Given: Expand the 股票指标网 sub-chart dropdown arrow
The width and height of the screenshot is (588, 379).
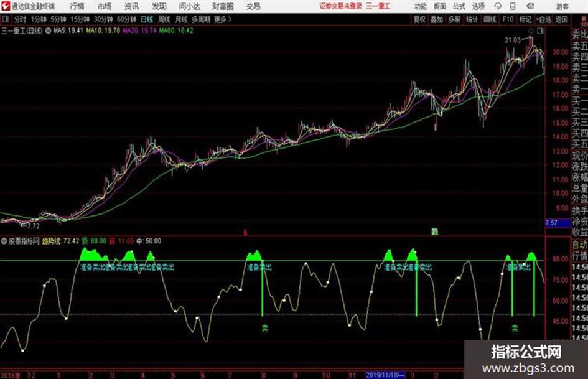Looking at the screenshot, I should point(4,241).
